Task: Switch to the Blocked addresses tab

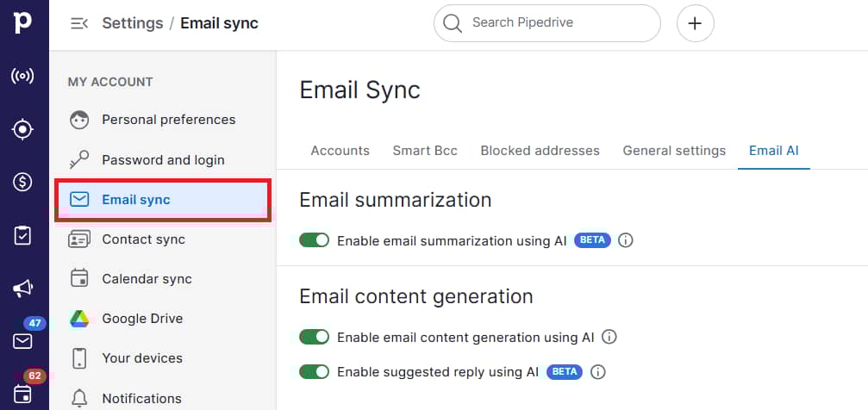Action: [x=540, y=151]
